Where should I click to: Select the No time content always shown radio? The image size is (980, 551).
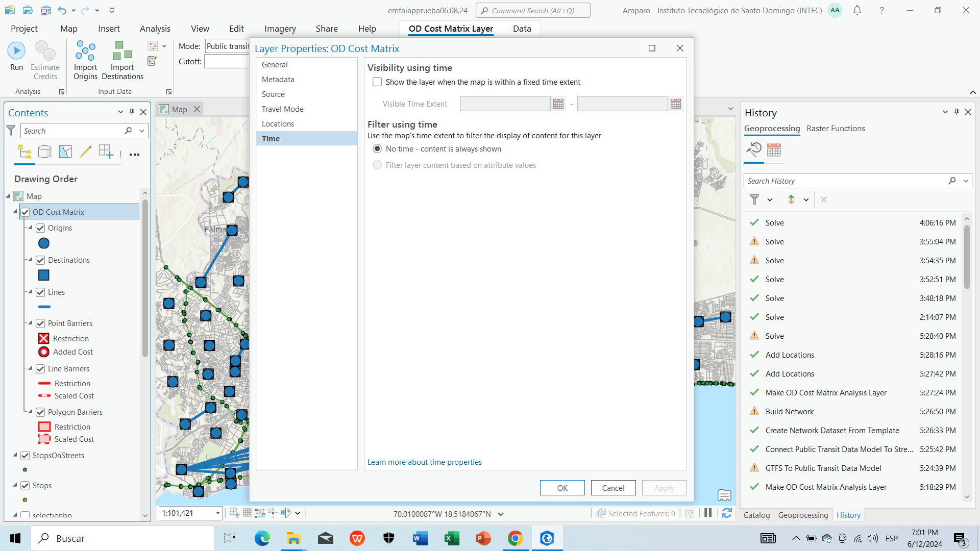pos(377,148)
